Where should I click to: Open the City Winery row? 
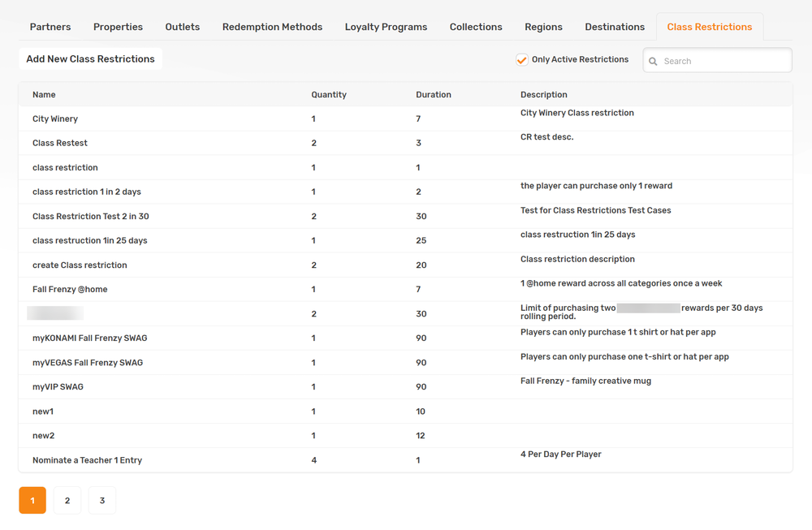pyautogui.click(x=405, y=118)
